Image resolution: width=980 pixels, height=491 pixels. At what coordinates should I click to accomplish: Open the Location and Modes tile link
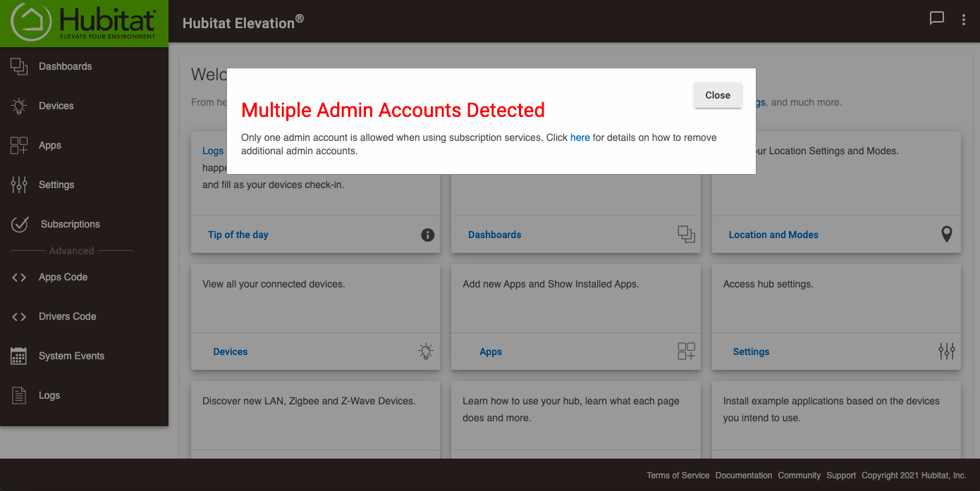(773, 234)
